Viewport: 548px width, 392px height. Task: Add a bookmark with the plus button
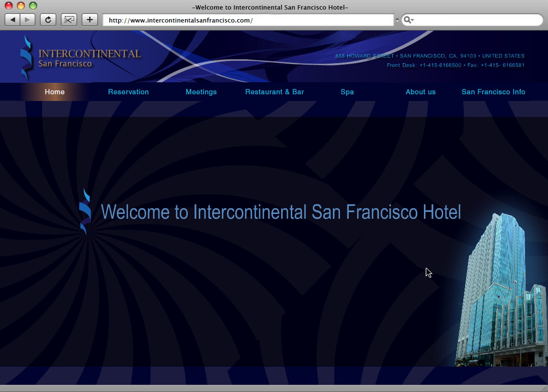click(x=90, y=20)
